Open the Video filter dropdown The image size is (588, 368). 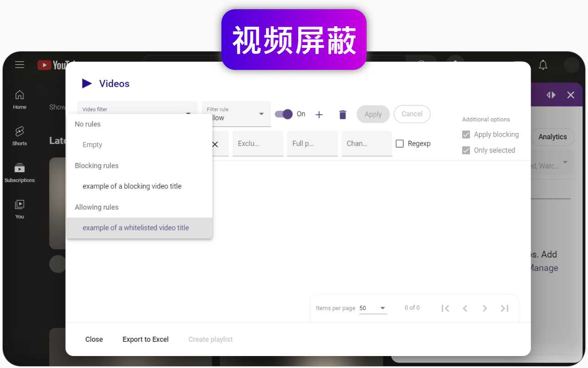coord(187,112)
